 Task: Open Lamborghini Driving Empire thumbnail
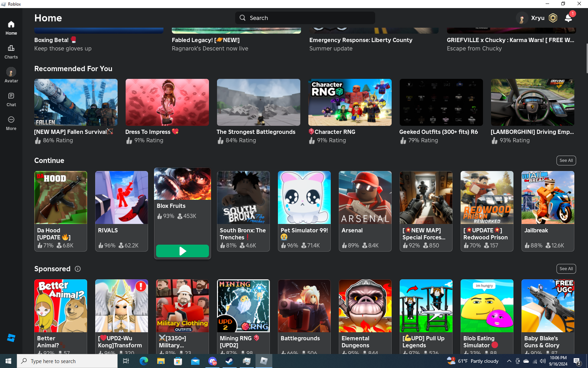533,102
